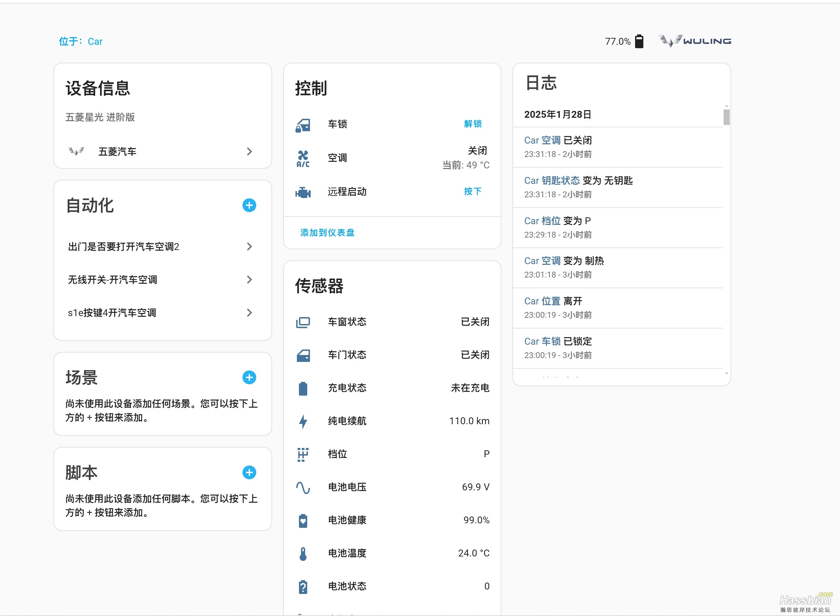Click the 2025年1月28日 log date header
The height and width of the screenshot is (616, 840).
click(557, 114)
